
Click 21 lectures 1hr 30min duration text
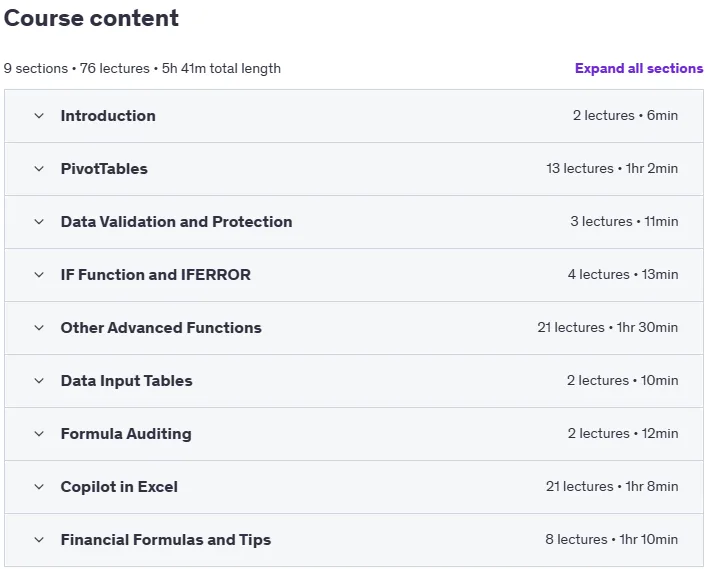click(607, 327)
